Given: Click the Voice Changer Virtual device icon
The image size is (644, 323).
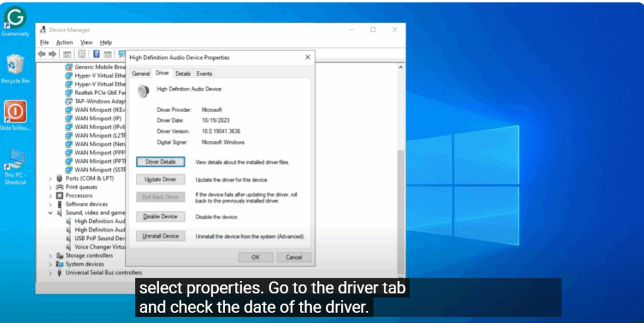Looking at the screenshot, I should (69, 247).
